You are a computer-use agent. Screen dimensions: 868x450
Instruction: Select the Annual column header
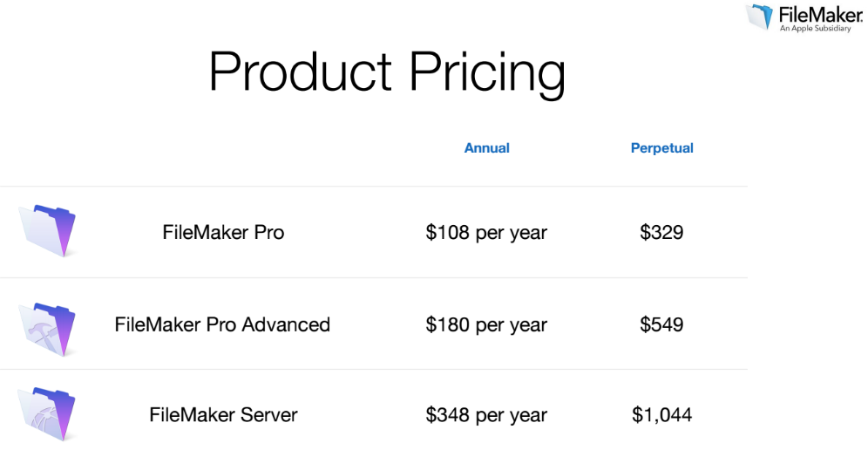pyautogui.click(x=487, y=148)
